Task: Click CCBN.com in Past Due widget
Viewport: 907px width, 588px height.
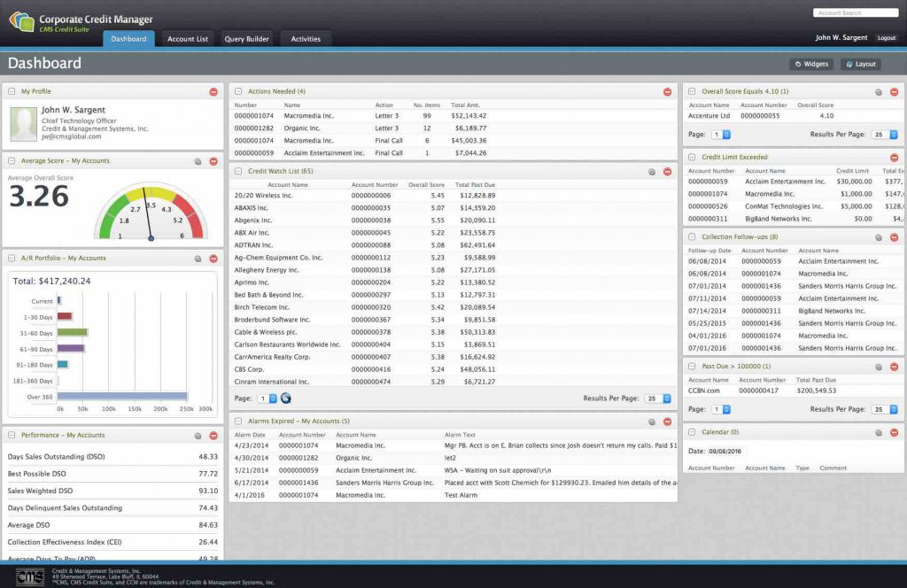Action: (704, 391)
